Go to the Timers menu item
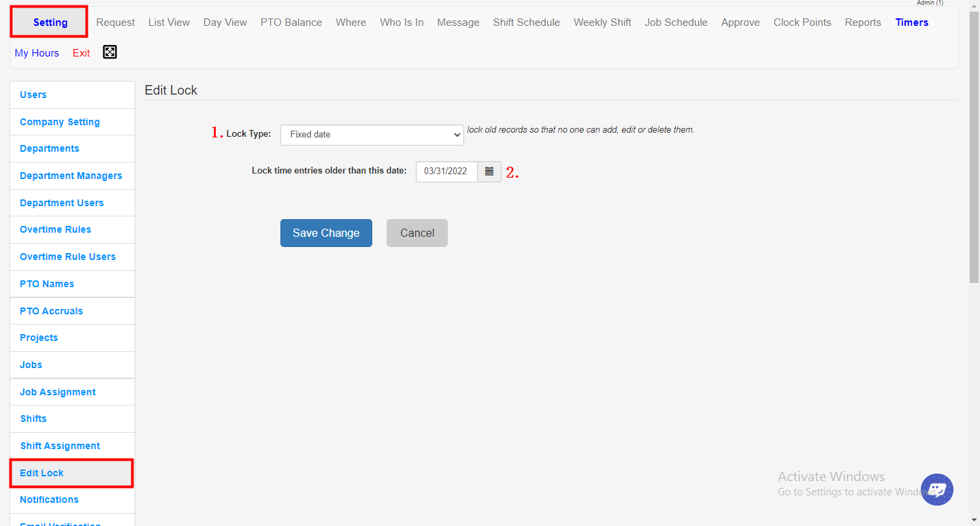The height and width of the screenshot is (526, 980). [911, 22]
